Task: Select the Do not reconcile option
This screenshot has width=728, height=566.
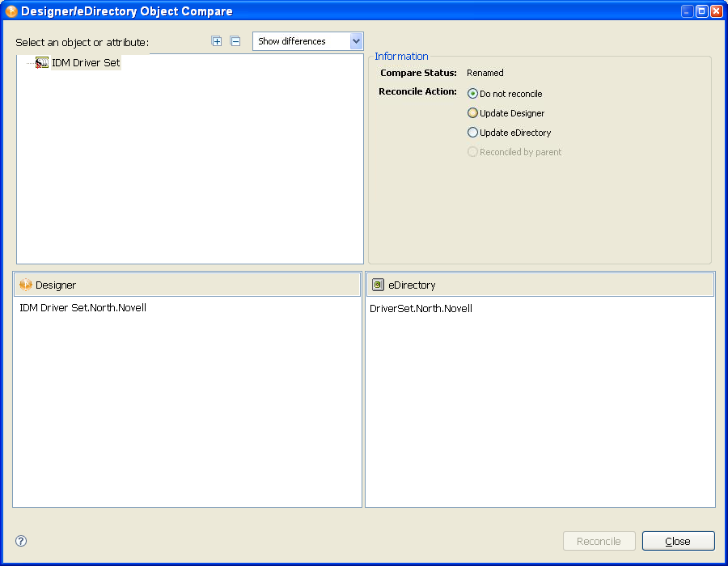Action: coord(505,94)
